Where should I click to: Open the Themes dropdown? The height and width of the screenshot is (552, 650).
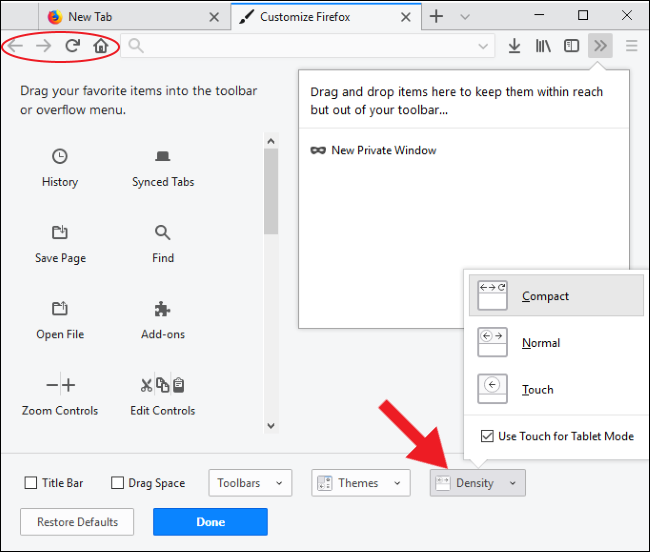tap(361, 483)
